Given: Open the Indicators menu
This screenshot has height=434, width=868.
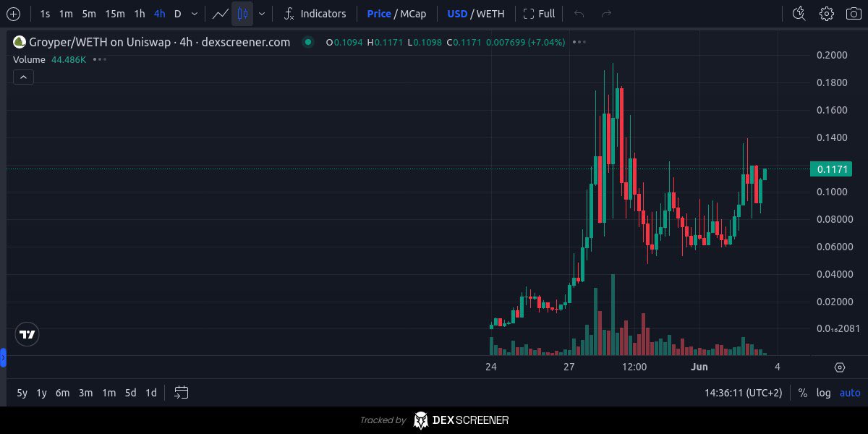Looking at the screenshot, I should click(x=315, y=14).
